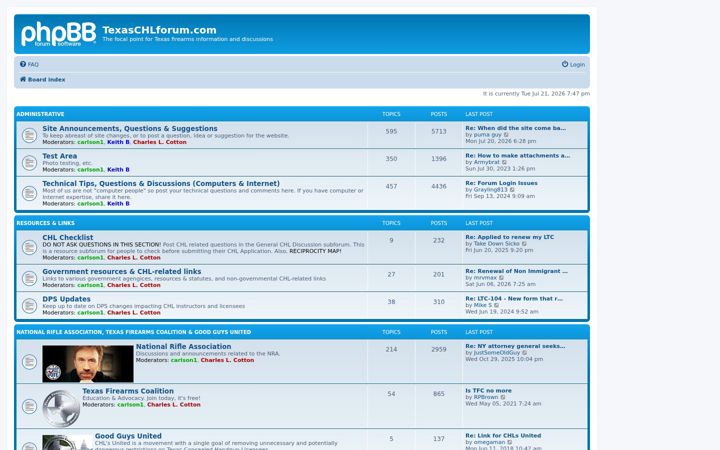Click the phpBB logo in the header

59,34
